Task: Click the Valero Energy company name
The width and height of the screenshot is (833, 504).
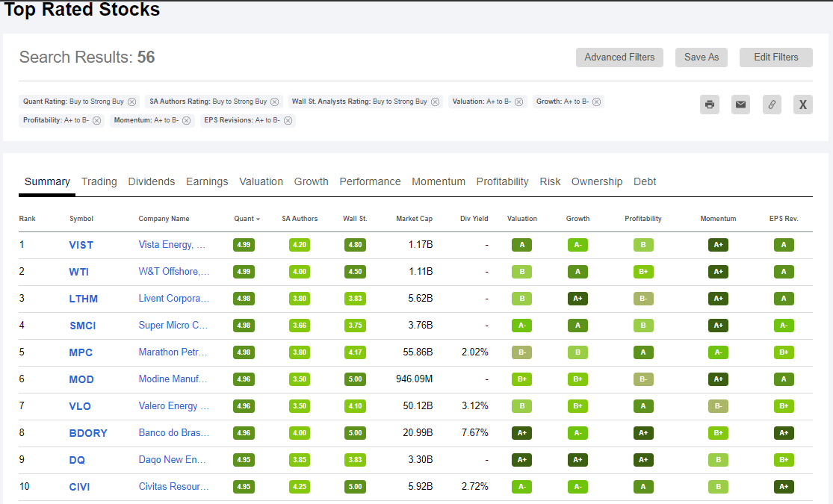Action: (174, 405)
